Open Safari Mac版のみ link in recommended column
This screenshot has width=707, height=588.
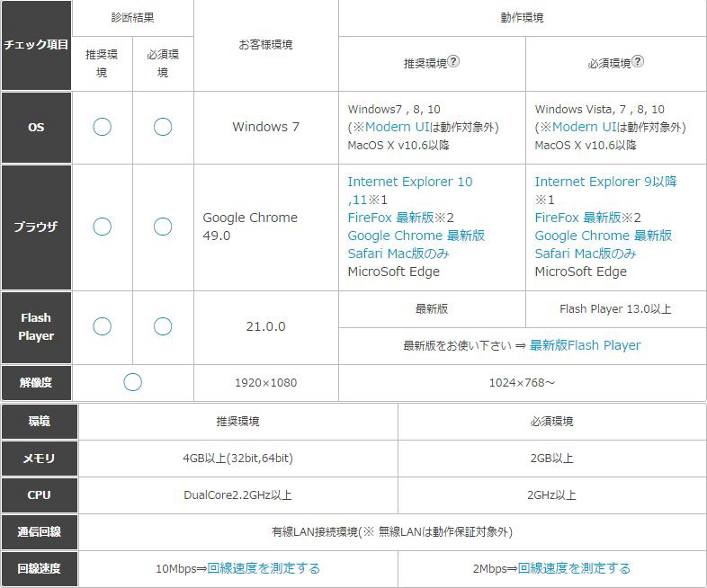pos(398,254)
